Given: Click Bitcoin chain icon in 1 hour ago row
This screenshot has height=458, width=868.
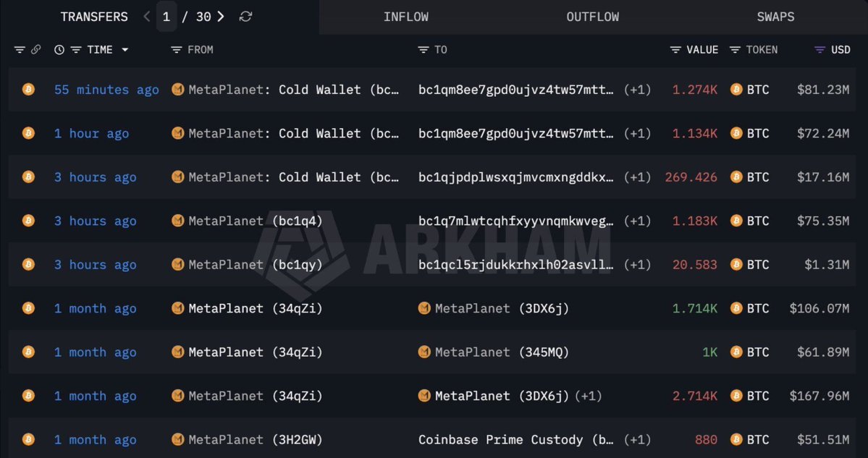Looking at the screenshot, I should (28, 132).
